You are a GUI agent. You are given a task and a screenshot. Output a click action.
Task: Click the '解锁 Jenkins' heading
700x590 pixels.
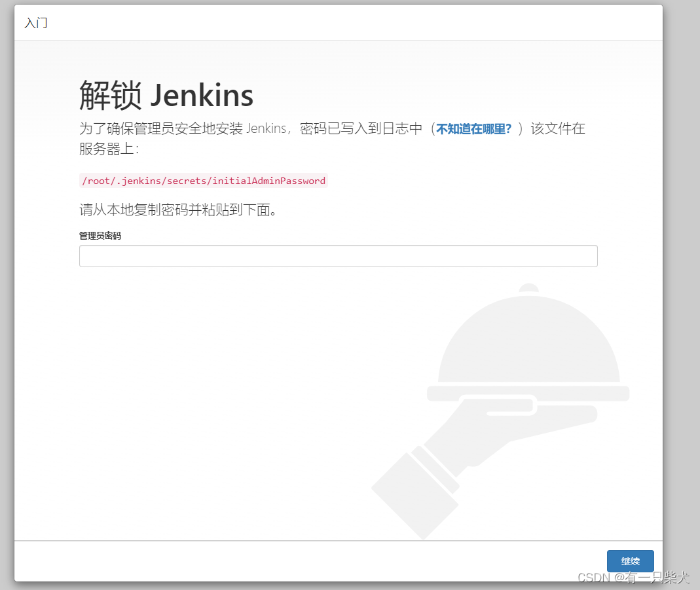coord(166,95)
